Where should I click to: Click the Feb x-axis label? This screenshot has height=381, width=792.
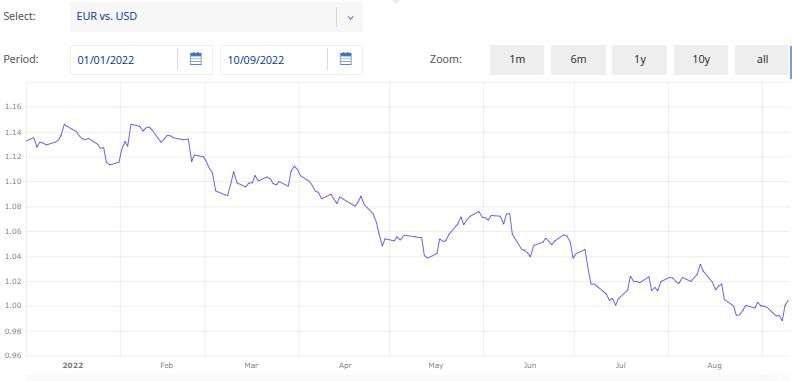[167, 365]
